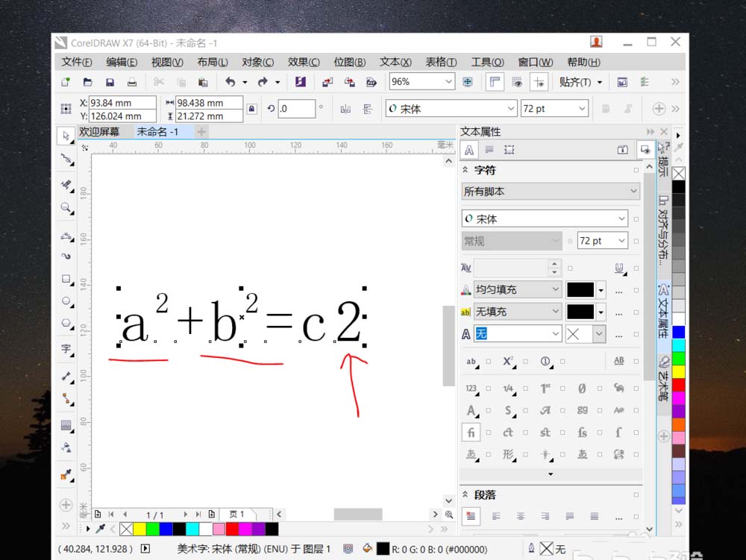Screen dimensions: 746x560
Task: Choose the Transparency tool
Action: click(x=66, y=447)
